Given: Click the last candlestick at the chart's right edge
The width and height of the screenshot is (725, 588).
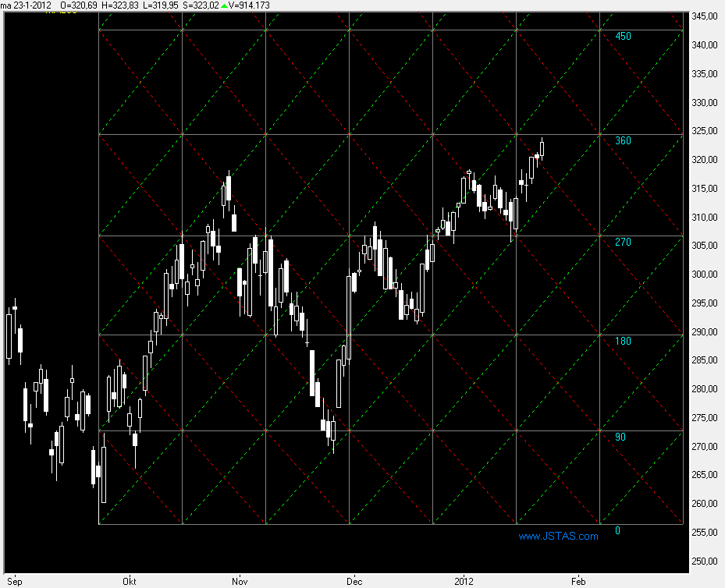Looking at the screenshot, I should tap(542, 148).
